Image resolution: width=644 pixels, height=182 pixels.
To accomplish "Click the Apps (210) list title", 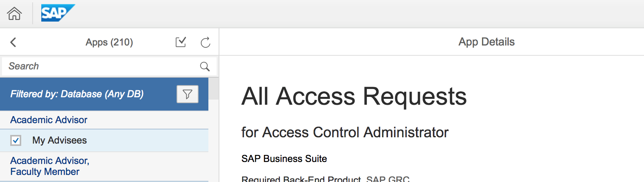I will (x=109, y=42).
